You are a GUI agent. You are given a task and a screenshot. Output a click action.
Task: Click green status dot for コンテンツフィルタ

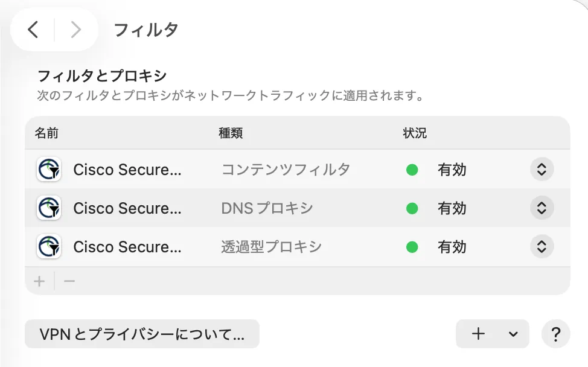[x=412, y=170]
